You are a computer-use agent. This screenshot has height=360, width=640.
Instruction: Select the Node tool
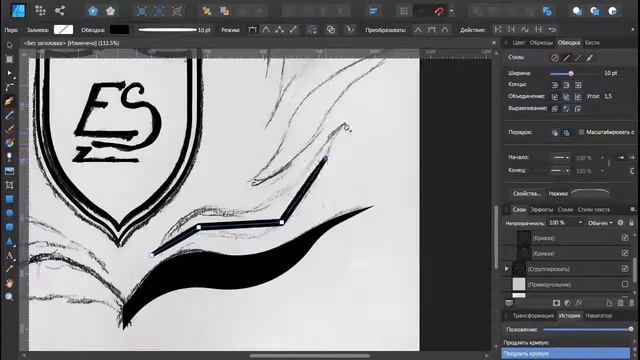point(9,73)
